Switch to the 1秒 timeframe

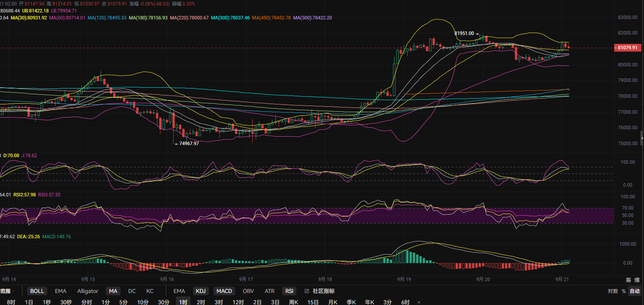coord(46,302)
